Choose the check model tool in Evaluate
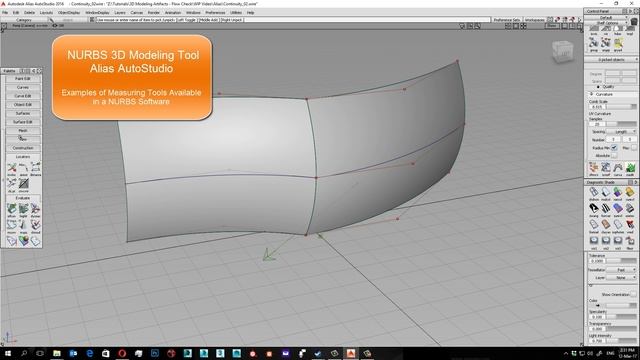Viewport: 640px width, 360px height. point(36,226)
